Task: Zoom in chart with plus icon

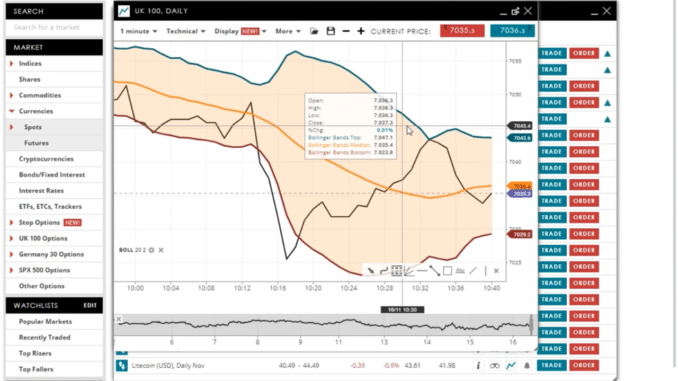Action: tap(361, 31)
